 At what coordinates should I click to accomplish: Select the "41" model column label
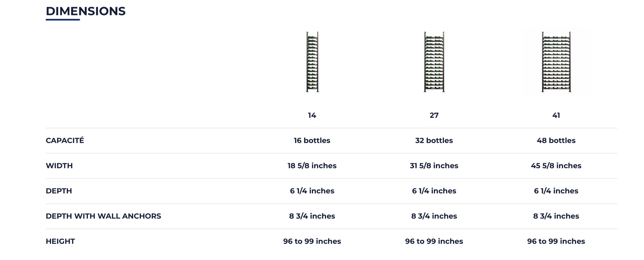tap(556, 115)
